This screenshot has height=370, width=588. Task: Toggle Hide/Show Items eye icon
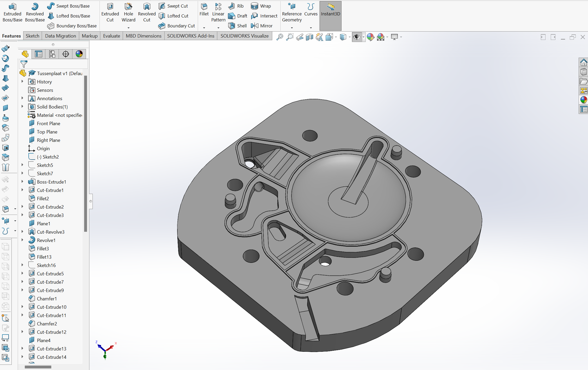pyautogui.click(x=356, y=37)
